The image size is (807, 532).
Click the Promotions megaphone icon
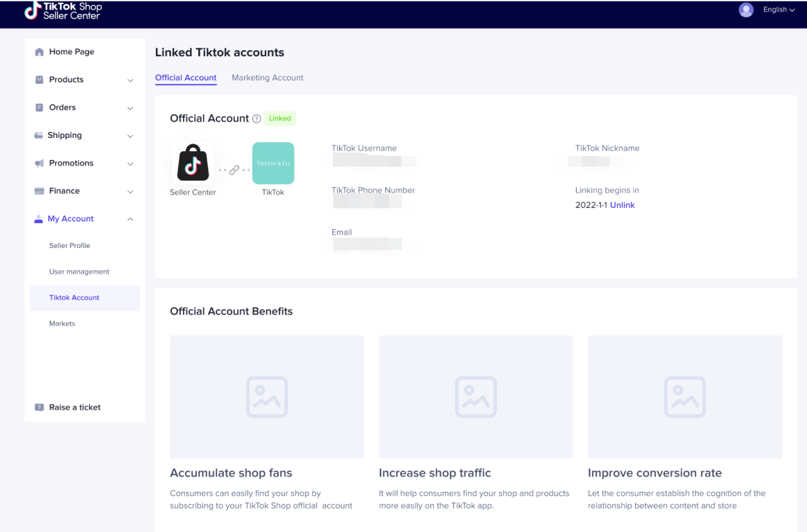40,163
